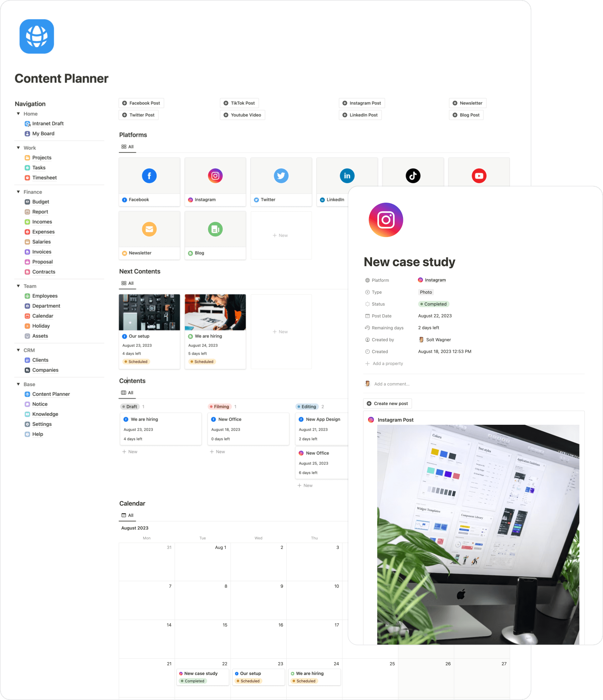
Task: Select the YouTube platform icon
Action: pos(479,175)
